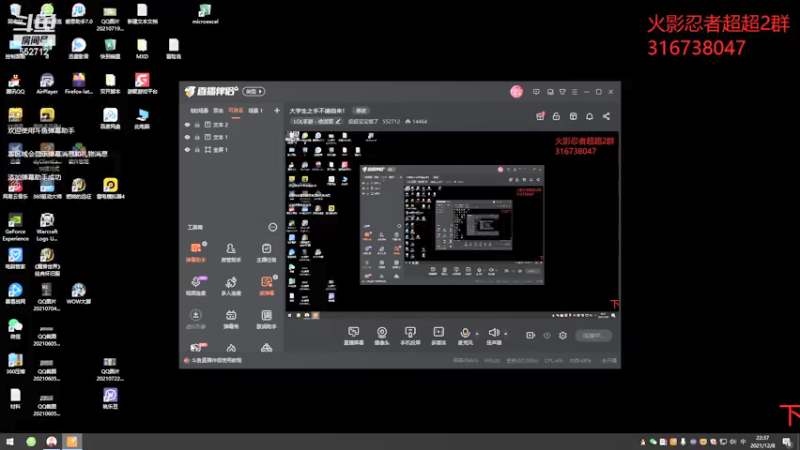The image size is (800, 450).
Task: Select the 文本 2 source row
Action: (232, 124)
